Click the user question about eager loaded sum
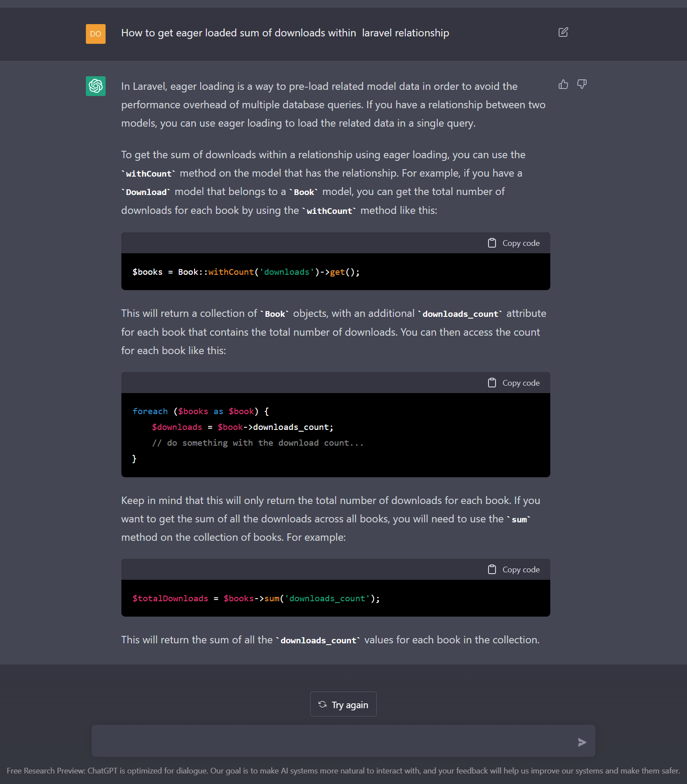687x784 pixels. click(x=285, y=33)
